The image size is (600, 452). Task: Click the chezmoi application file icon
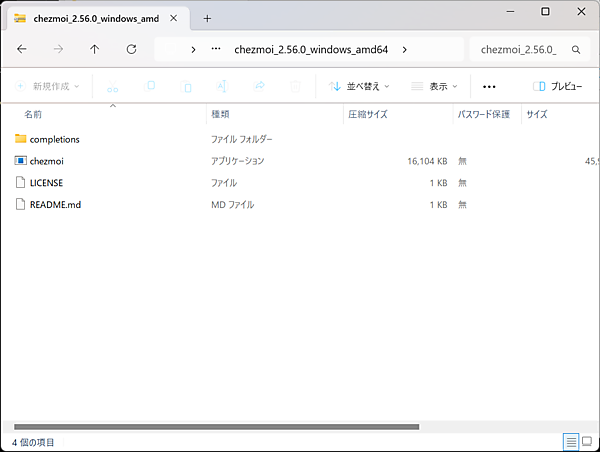[21, 161]
